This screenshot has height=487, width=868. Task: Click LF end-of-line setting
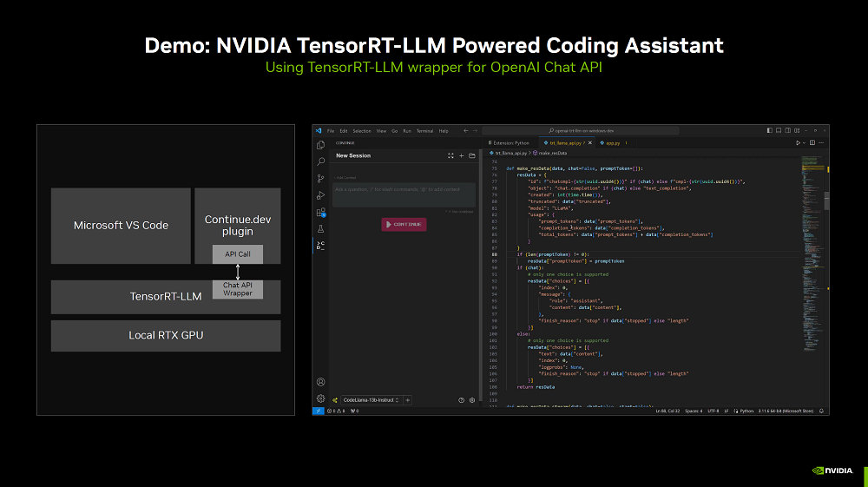(727, 411)
